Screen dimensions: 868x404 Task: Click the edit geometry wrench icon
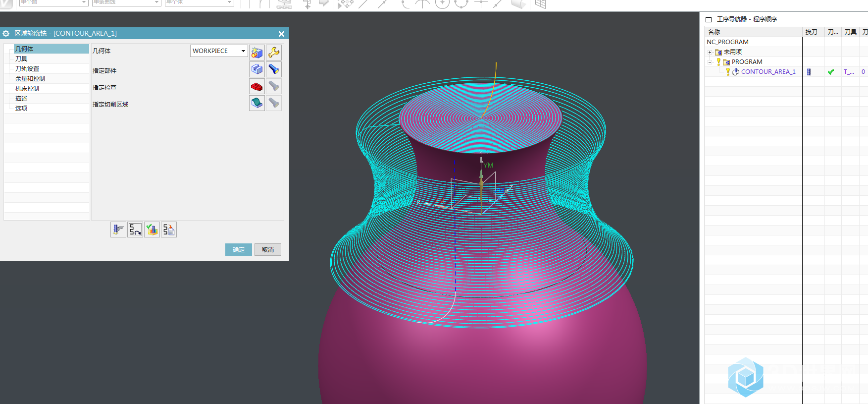pos(274,52)
